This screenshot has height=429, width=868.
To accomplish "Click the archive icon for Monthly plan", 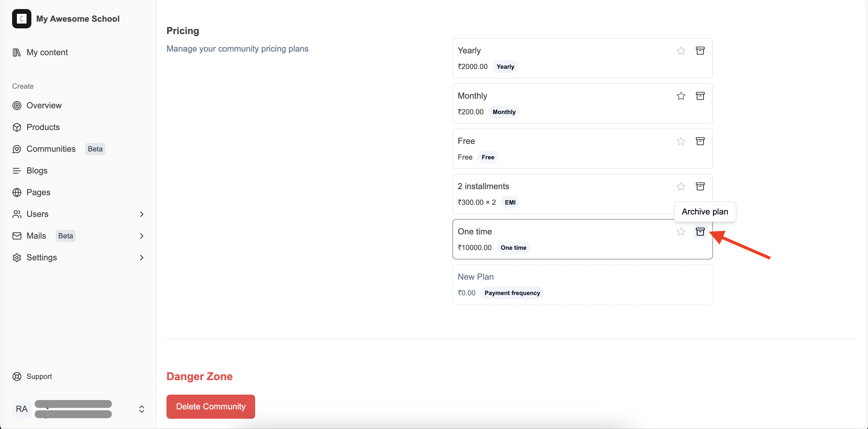I will coord(700,96).
